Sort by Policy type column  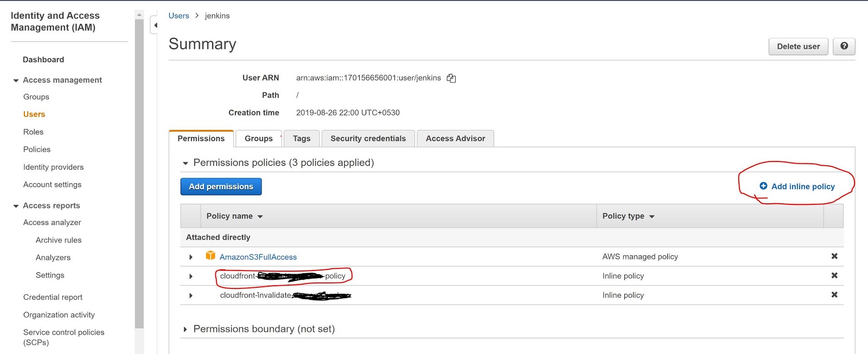click(628, 216)
